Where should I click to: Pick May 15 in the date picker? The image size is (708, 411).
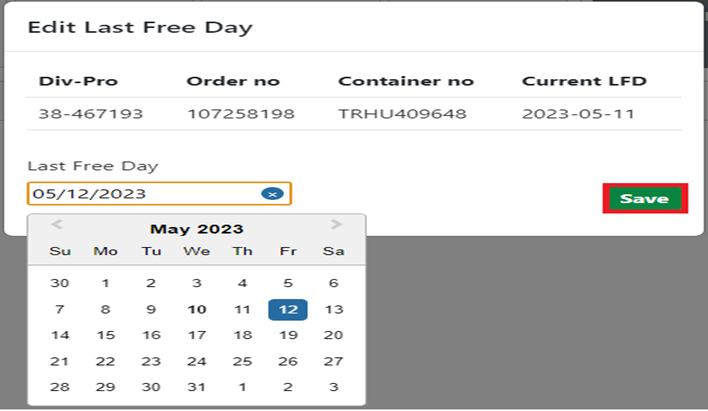click(x=106, y=335)
